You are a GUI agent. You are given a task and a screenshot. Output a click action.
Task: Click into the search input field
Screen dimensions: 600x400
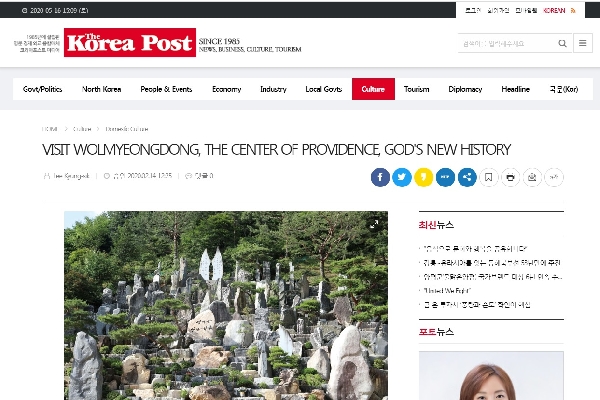click(506, 43)
